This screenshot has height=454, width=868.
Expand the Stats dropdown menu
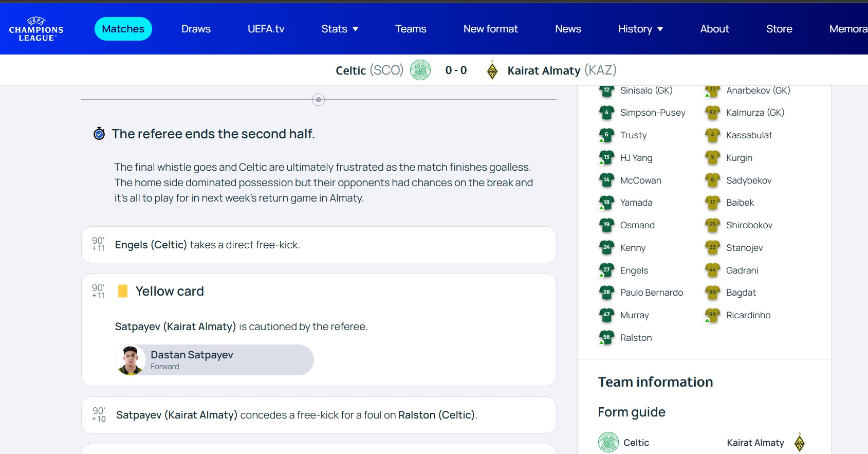pos(340,29)
